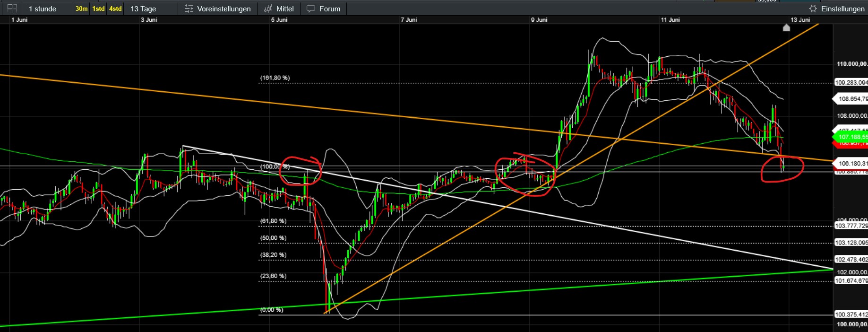The width and height of the screenshot is (868, 332).
Task: Click the '9 Juni' date label
Action: pos(539,20)
